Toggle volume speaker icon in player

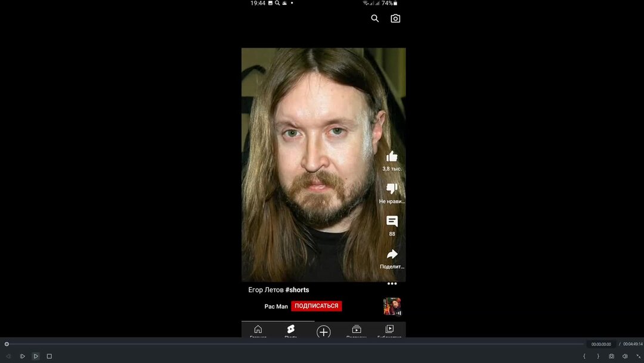click(625, 356)
